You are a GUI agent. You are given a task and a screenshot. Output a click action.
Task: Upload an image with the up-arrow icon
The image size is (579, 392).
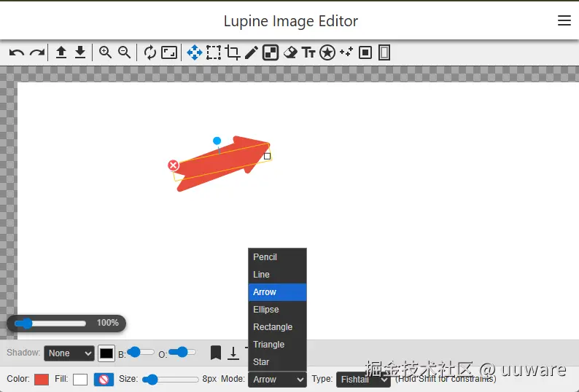[x=61, y=52]
